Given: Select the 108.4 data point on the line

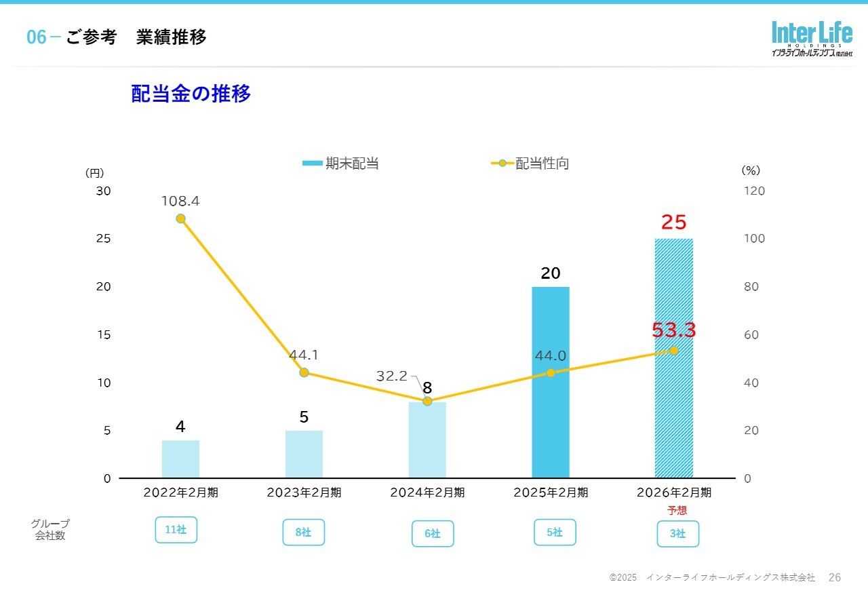Looking at the screenshot, I should pyautogui.click(x=180, y=218).
